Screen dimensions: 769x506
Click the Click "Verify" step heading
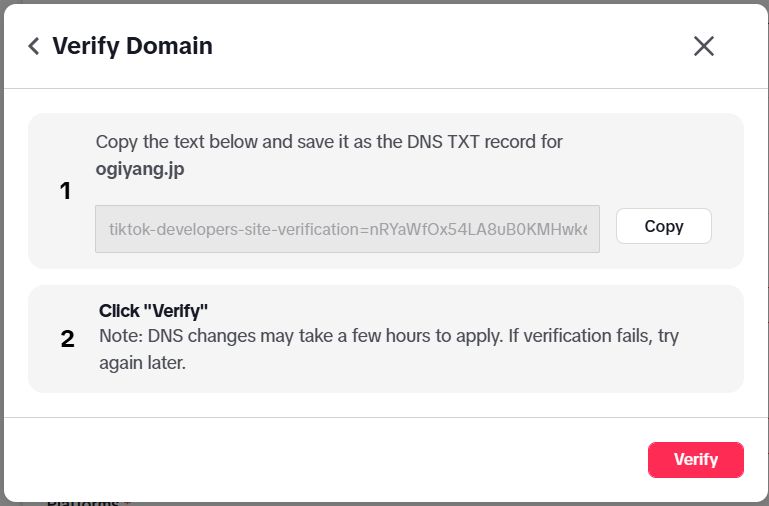(153, 310)
